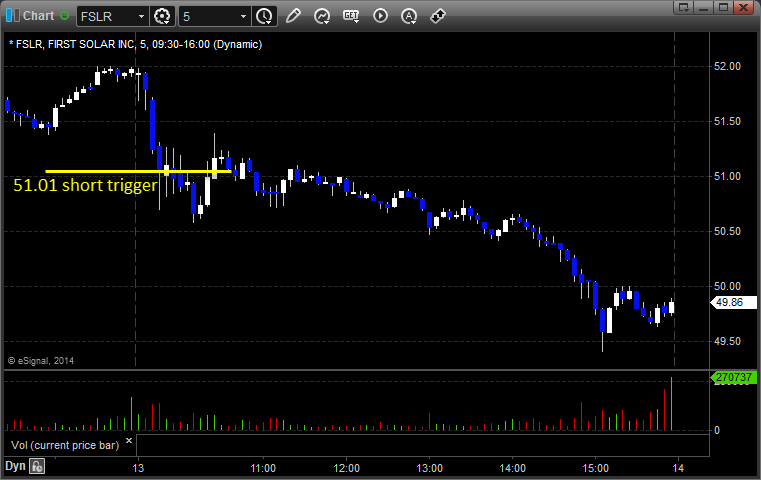The image size is (761, 480).
Task: Click the 15:00 time axis label
Action: tap(596, 468)
